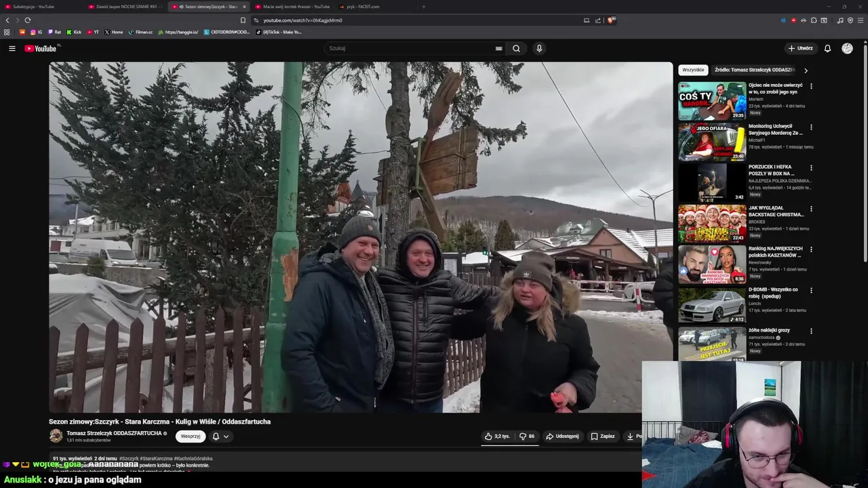Image resolution: width=868 pixels, height=488 pixels.
Task: Open options for JAK WYGLĄDAŁ BACKSTAGE video
Action: tap(811, 209)
